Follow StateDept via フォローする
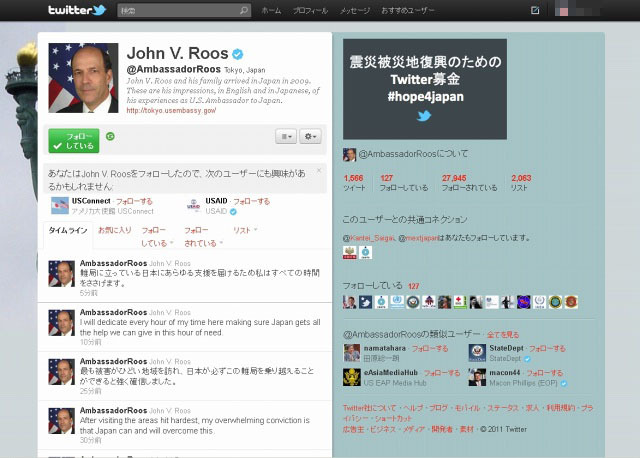 [547, 349]
